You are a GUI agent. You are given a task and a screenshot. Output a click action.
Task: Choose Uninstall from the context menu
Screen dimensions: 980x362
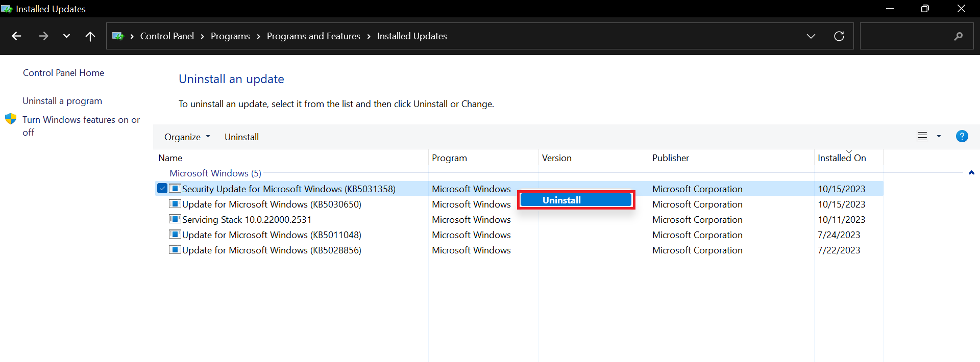point(575,200)
